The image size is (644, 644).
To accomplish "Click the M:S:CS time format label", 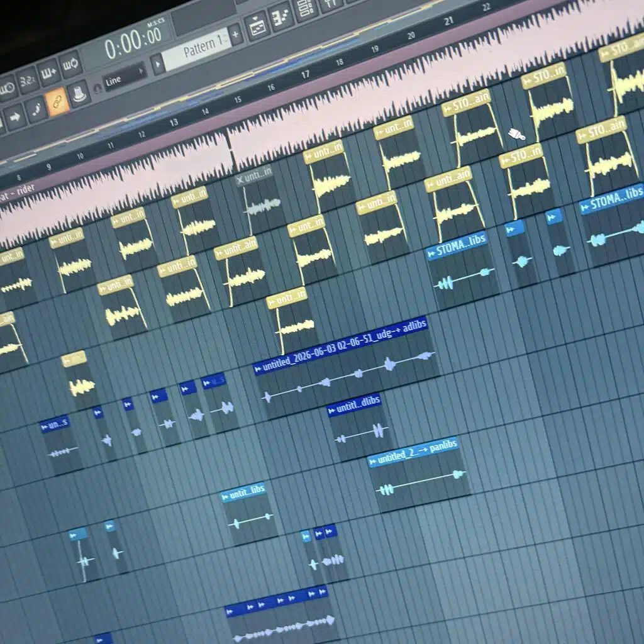I will pos(155,23).
